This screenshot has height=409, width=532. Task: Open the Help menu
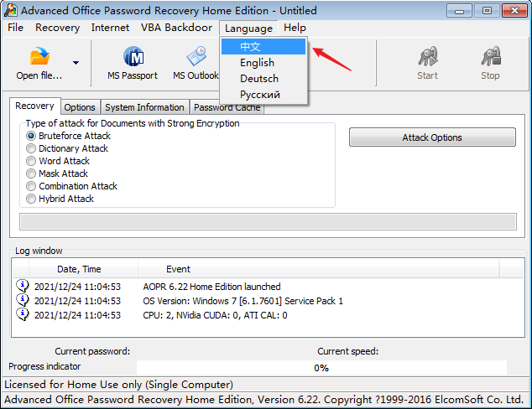tap(295, 28)
